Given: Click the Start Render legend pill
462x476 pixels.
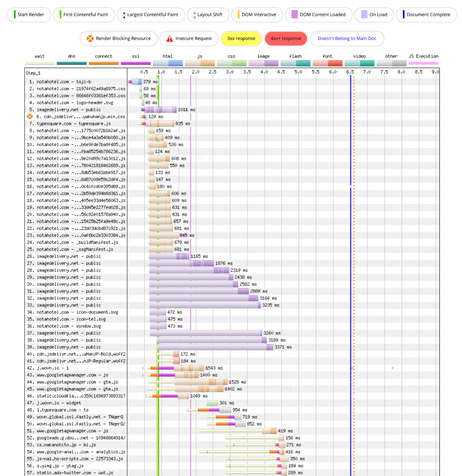Looking at the screenshot, I should click(29, 15).
